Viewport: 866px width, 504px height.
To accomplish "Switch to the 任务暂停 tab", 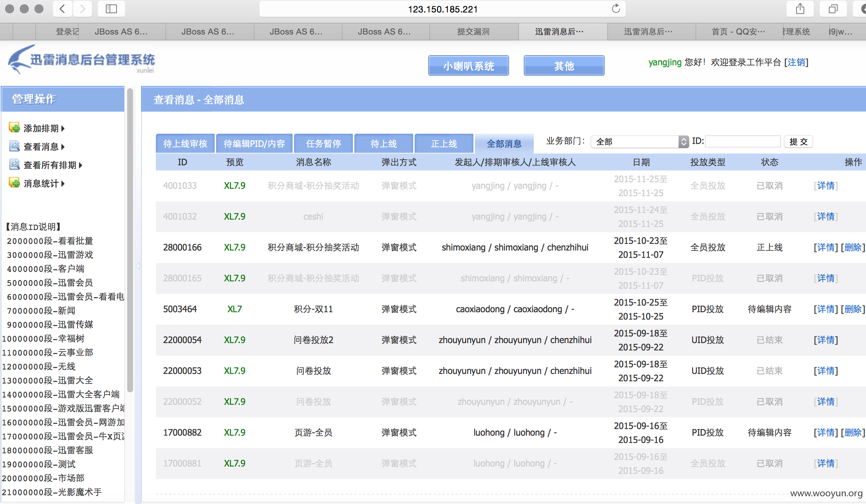I will [323, 144].
